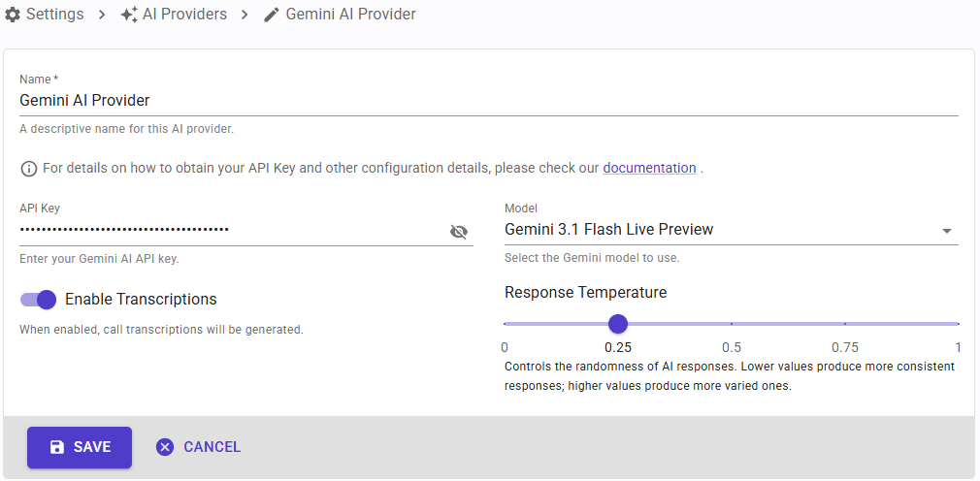
Task: Open the documentation link
Action: tap(649, 168)
